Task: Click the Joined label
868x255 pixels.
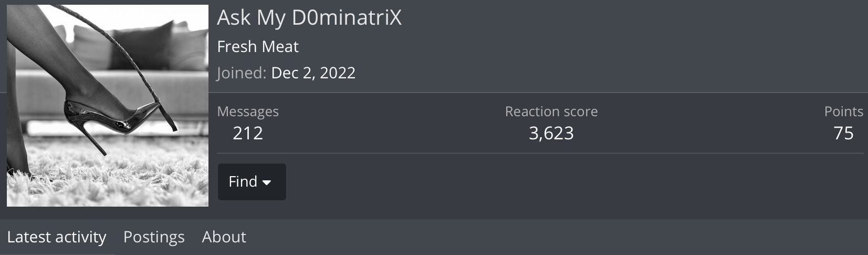Action: [242, 73]
